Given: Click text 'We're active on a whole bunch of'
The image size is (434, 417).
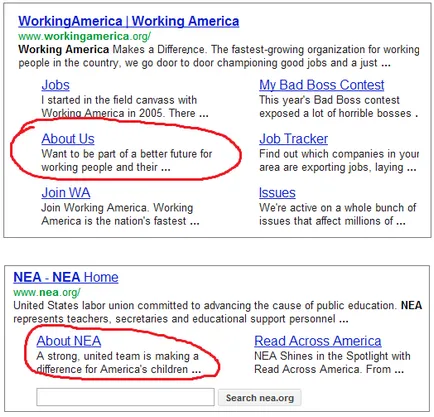Looking at the screenshot, I should [338, 208].
